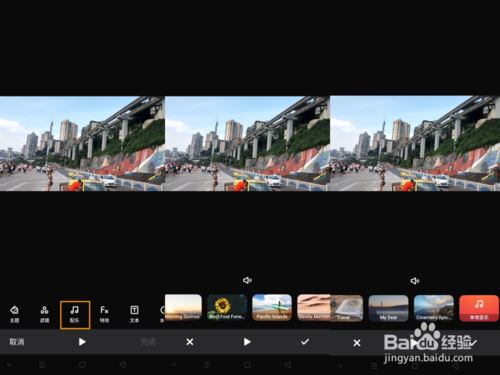Open the 滤镜 filter tool
The width and height of the screenshot is (500, 375).
pos(44,314)
